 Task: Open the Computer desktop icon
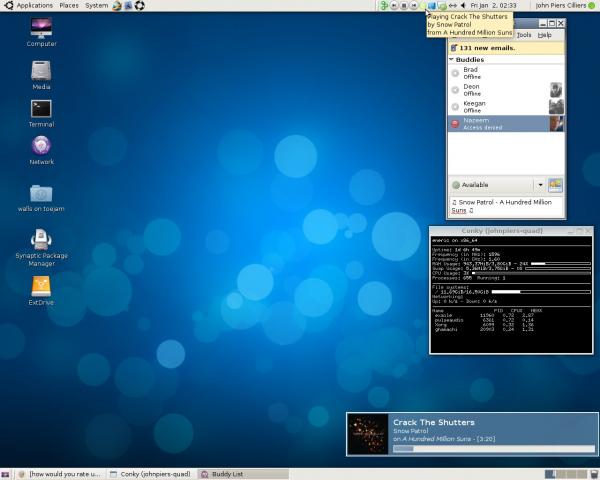[41, 28]
